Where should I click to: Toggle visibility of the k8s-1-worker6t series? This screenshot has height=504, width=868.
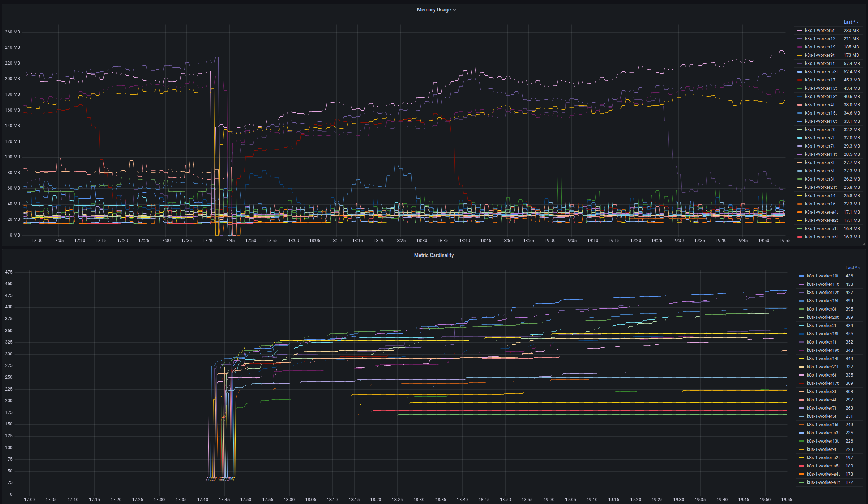819,30
